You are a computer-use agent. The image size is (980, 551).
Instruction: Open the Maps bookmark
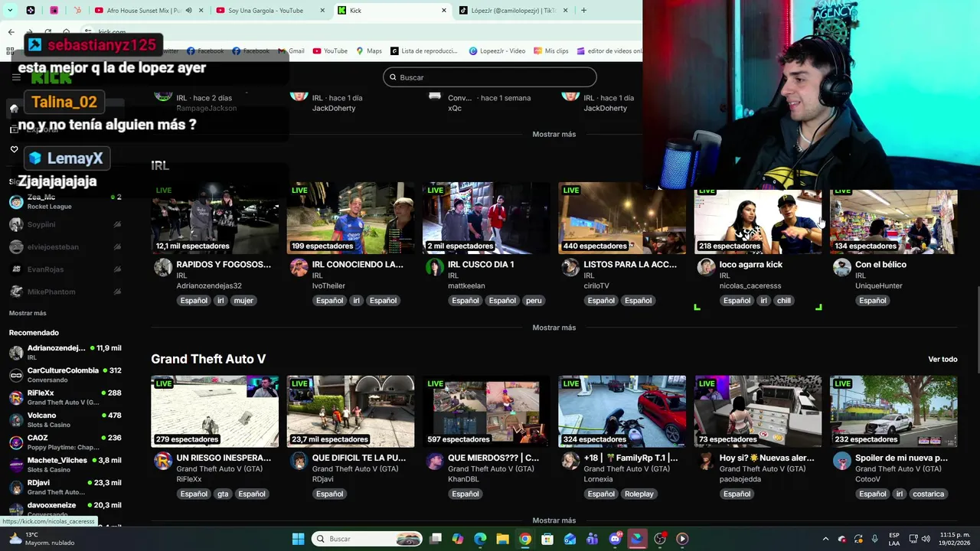tap(368, 51)
